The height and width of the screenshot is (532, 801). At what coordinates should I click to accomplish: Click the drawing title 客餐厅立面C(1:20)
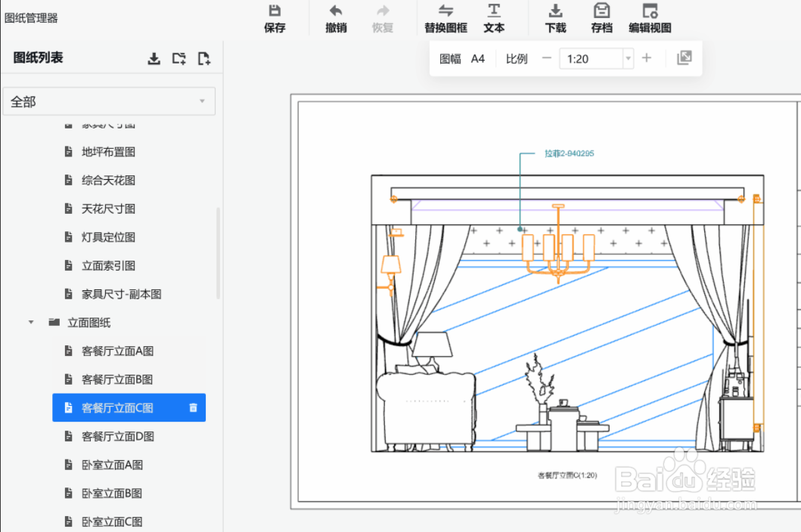point(567,475)
